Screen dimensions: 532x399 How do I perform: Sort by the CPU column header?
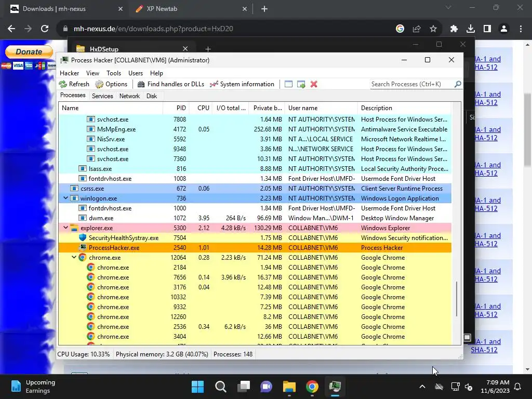(x=201, y=108)
